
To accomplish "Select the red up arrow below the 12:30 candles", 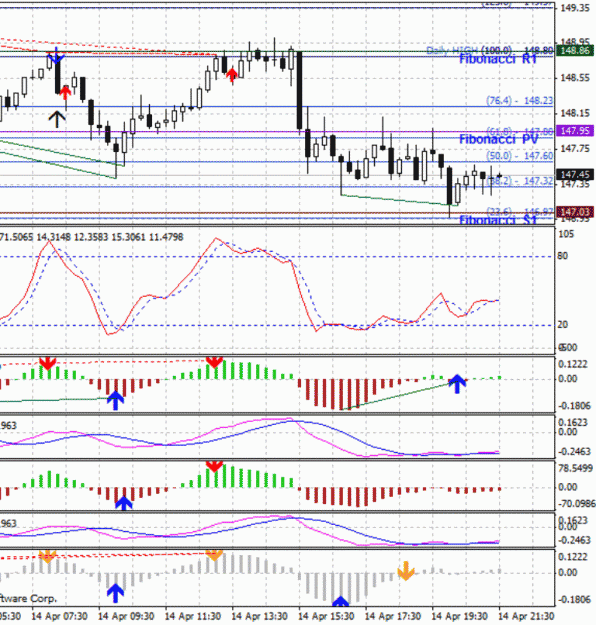I will (232, 75).
